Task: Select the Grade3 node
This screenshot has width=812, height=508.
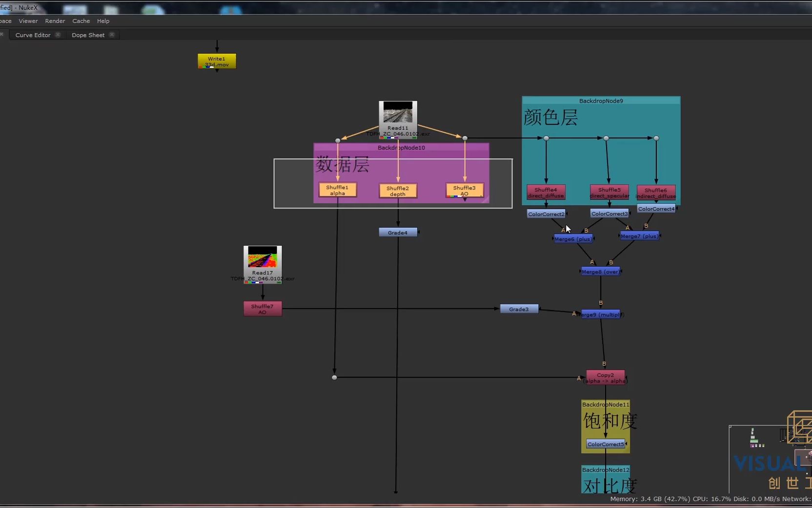Action: [x=519, y=309]
